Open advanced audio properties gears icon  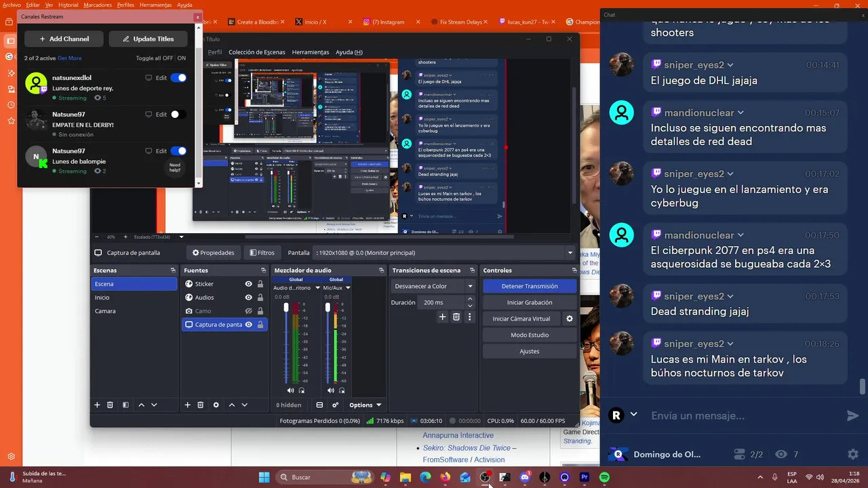tap(335, 405)
